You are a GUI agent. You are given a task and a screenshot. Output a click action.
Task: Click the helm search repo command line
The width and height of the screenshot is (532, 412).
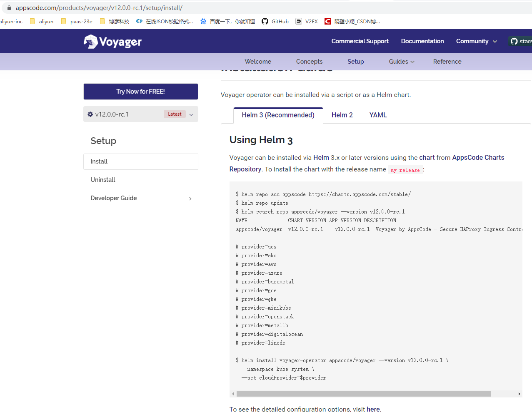coord(320,212)
